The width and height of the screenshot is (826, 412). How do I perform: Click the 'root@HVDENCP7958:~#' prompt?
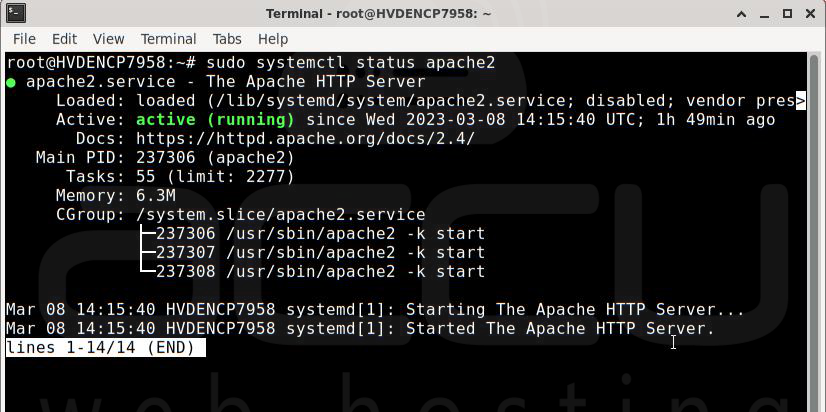(x=101, y=63)
